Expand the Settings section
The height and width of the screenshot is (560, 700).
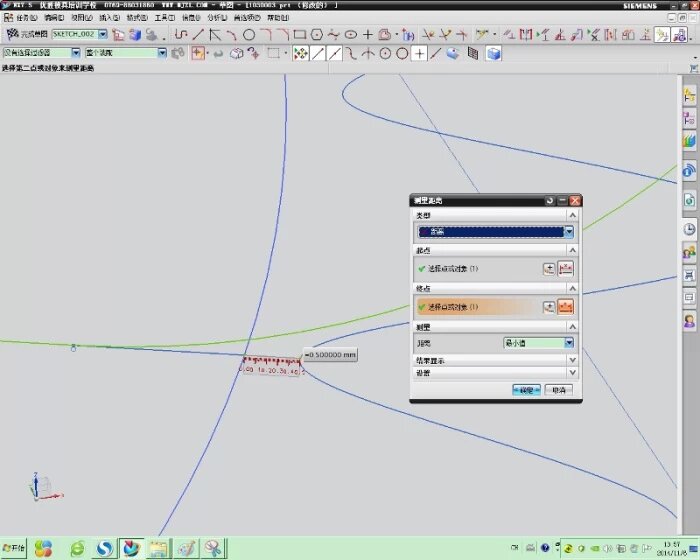pyautogui.click(x=572, y=372)
